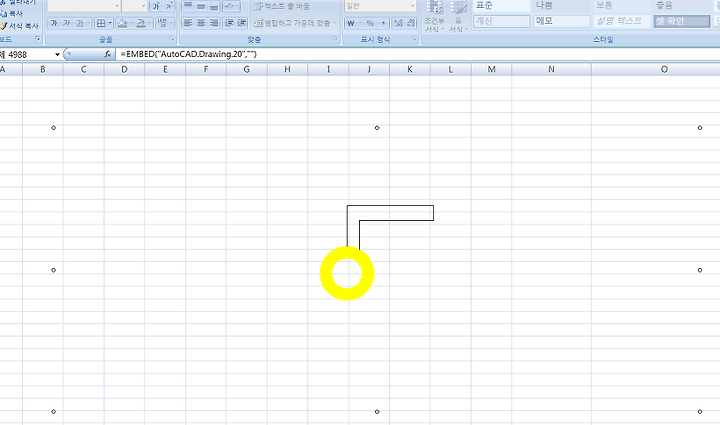Apply the 보통 cell style
Screen dimensions: 720x425
pos(622,6)
